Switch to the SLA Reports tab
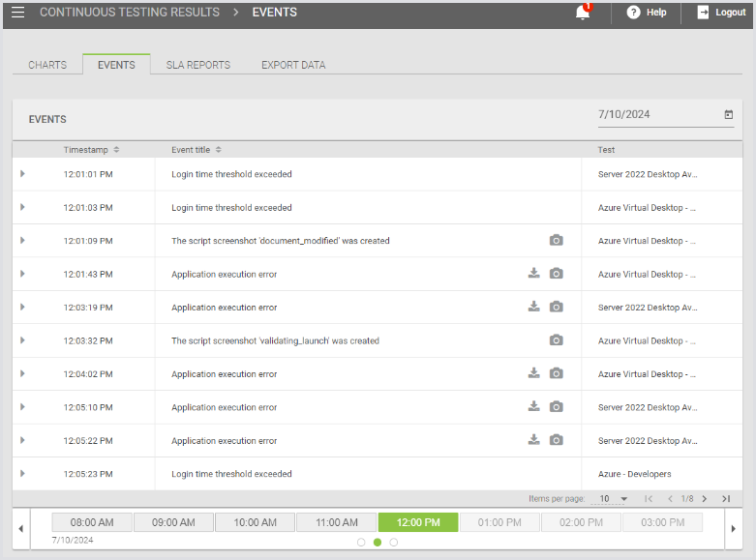The width and height of the screenshot is (756, 560). 197,65
